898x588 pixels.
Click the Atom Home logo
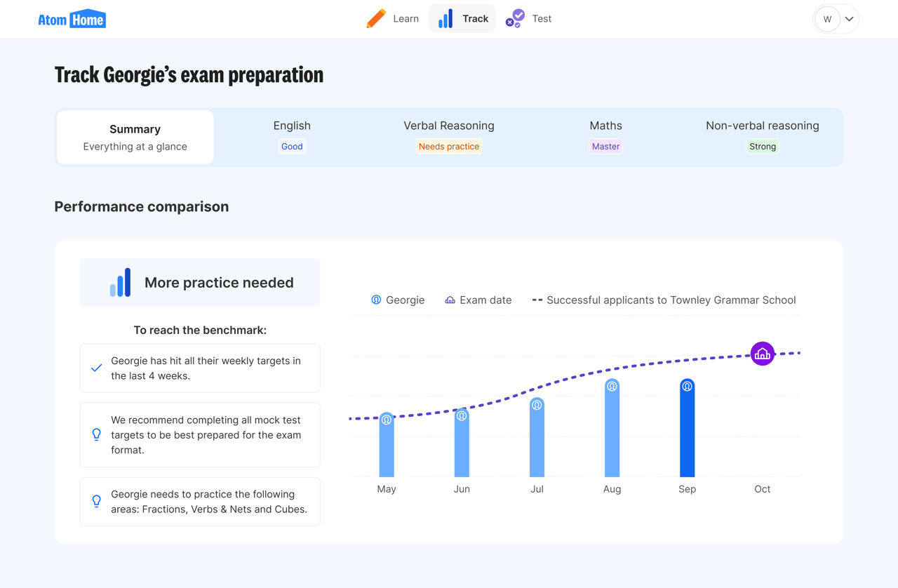click(72, 20)
